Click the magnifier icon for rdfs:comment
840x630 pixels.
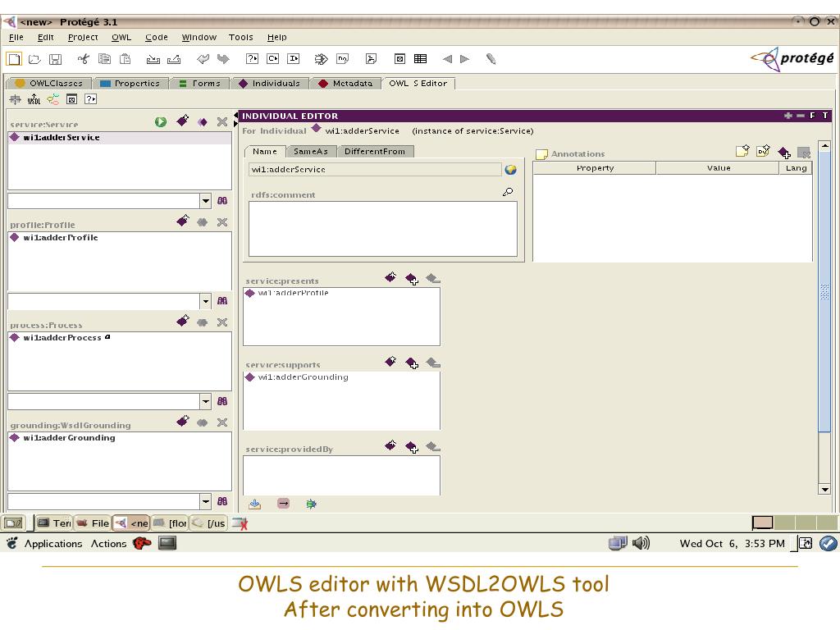click(x=507, y=192)
